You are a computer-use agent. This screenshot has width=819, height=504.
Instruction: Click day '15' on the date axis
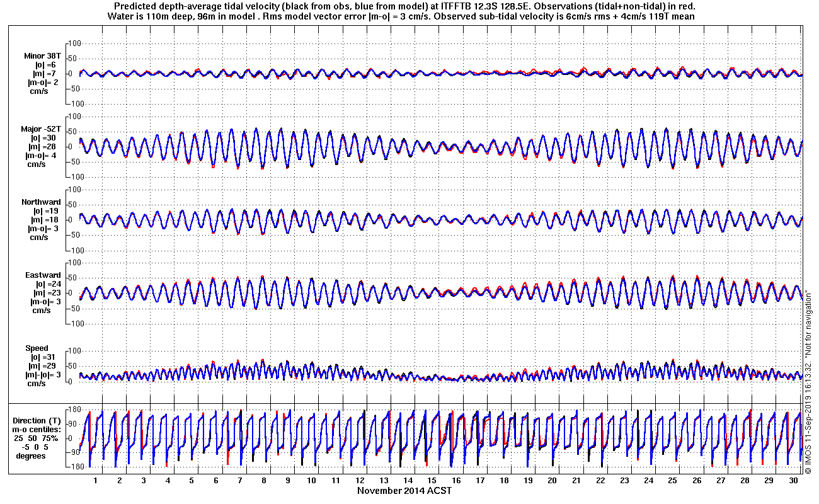[432, 480]
